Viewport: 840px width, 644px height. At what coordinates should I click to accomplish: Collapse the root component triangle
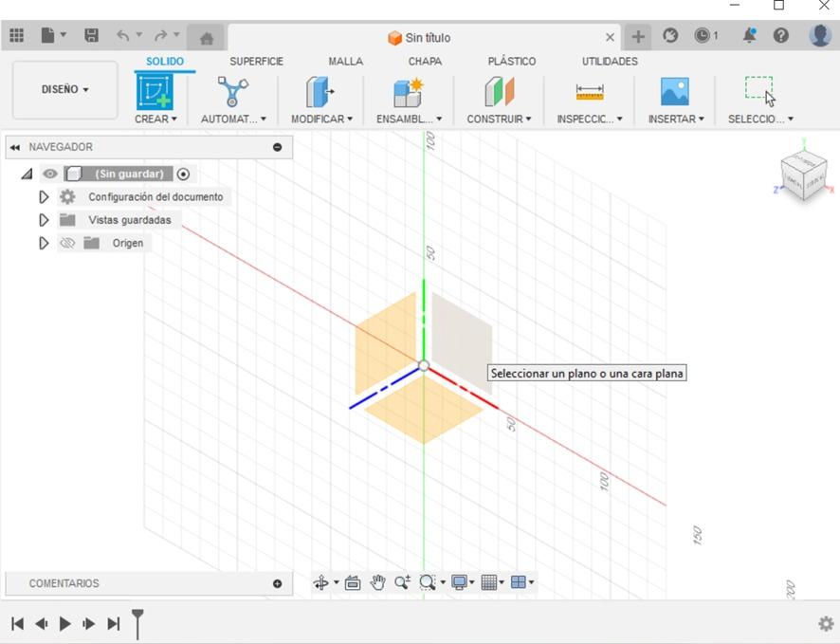pyautogui.click(x=27, y=175)
